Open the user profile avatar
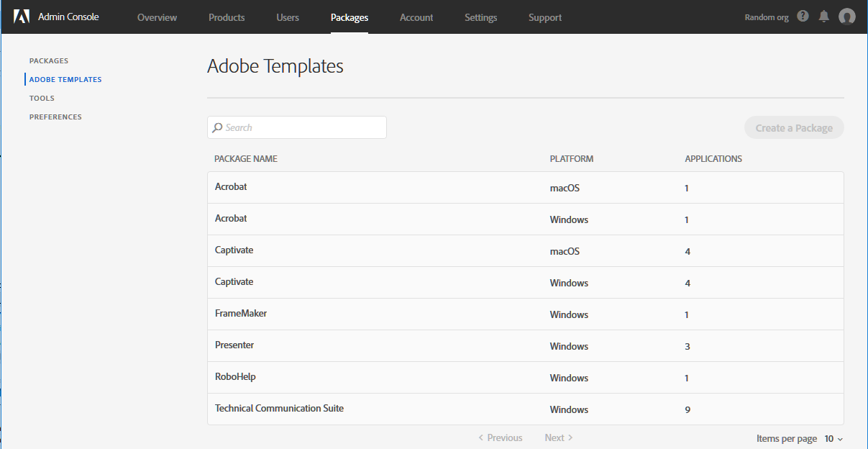The image size is (868, 449). (x=847, y=17)
